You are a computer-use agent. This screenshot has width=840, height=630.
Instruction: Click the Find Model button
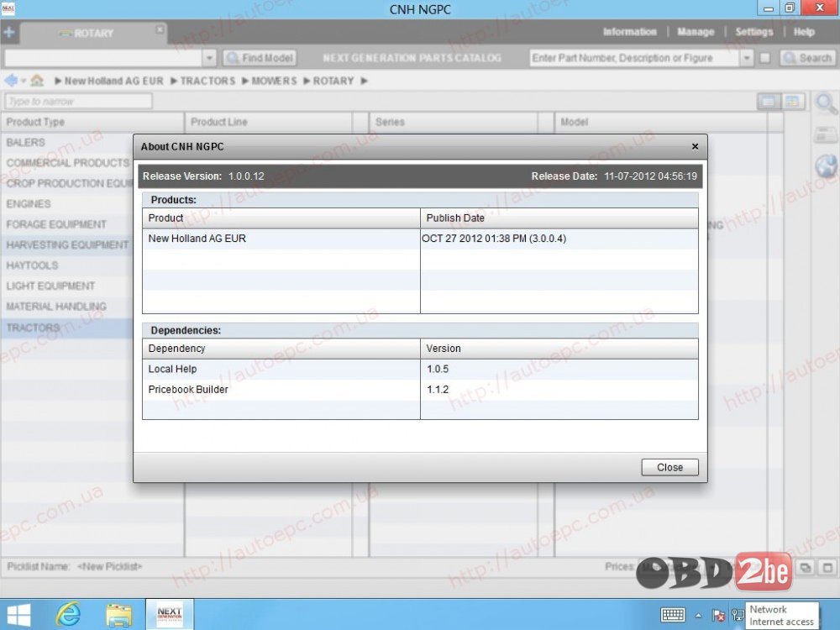tap(260, 58)
